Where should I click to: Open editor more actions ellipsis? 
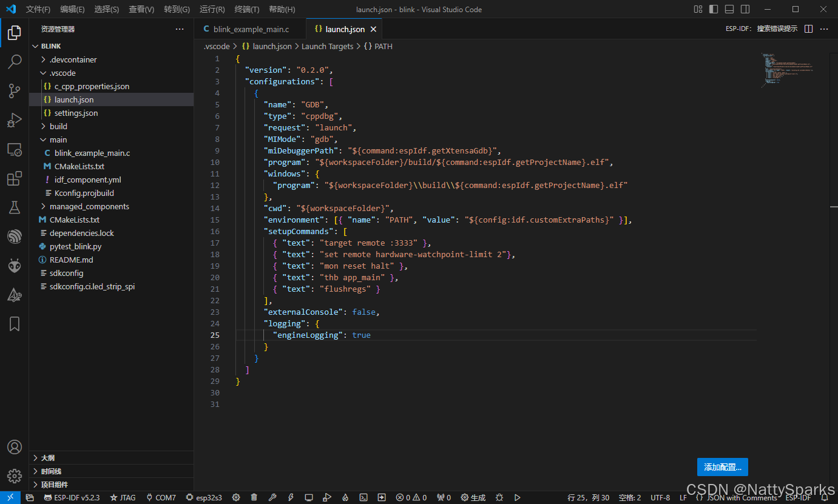tap(824, 29)
